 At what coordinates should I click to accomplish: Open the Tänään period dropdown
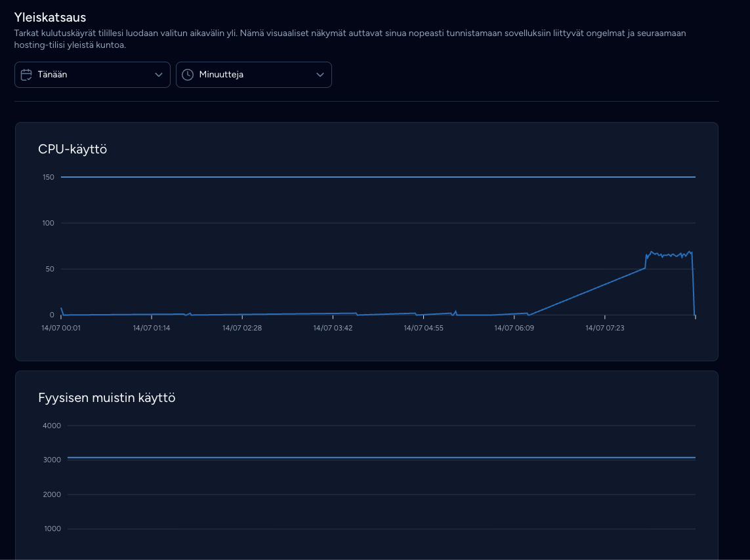point(93,75)
